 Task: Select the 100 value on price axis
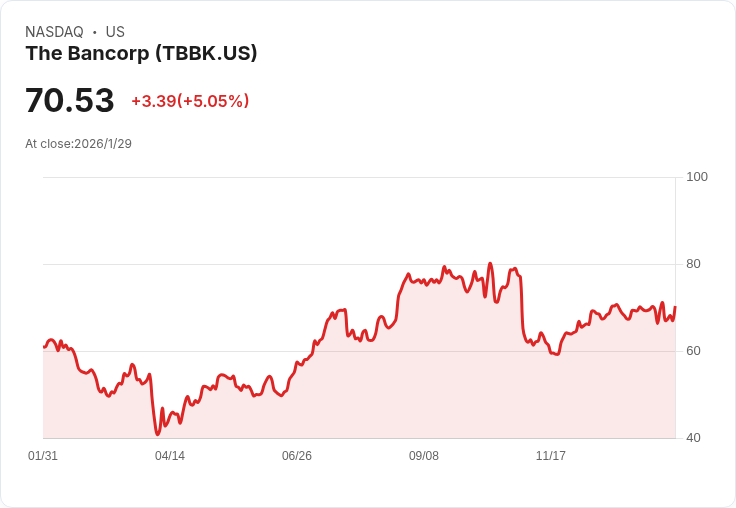pos(697,177)
